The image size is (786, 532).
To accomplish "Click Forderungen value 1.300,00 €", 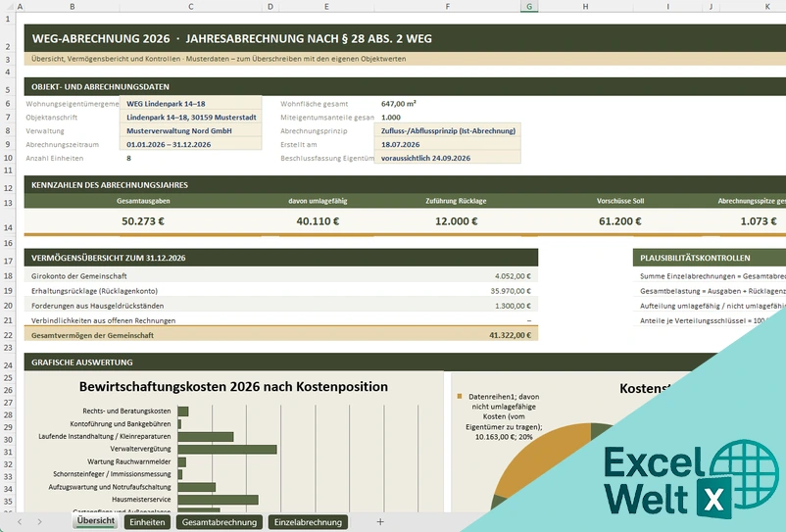I will pyautogui.click(x=513, y=306).
